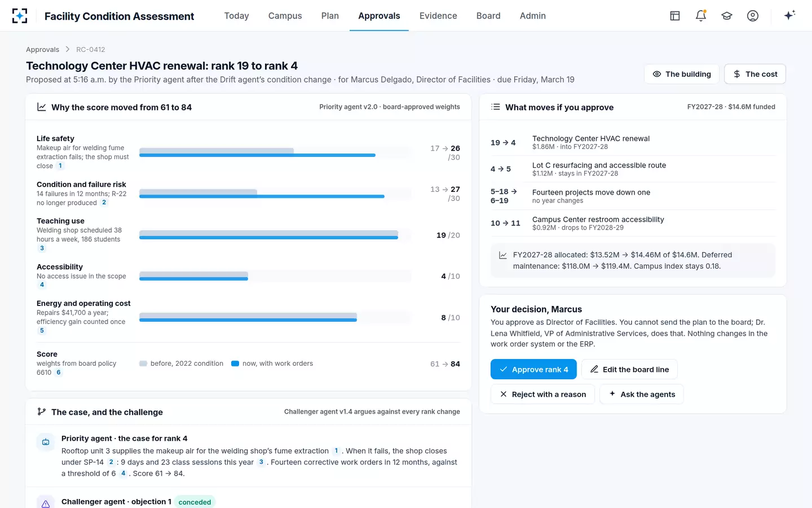Image resolution: width=812 pixels, height=508 pixels.
Task: Open the Evidence tab
Action: [x=438, y=16]
